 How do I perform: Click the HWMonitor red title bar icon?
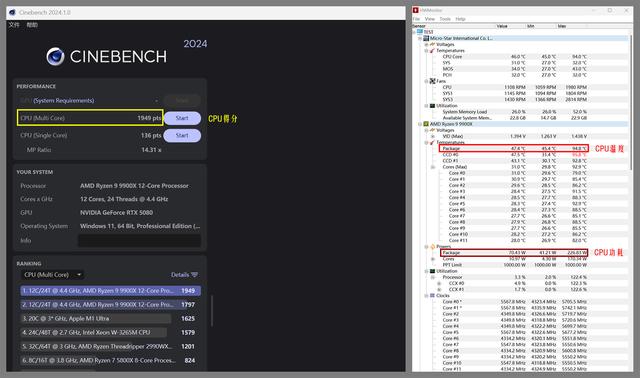[416, 10]
